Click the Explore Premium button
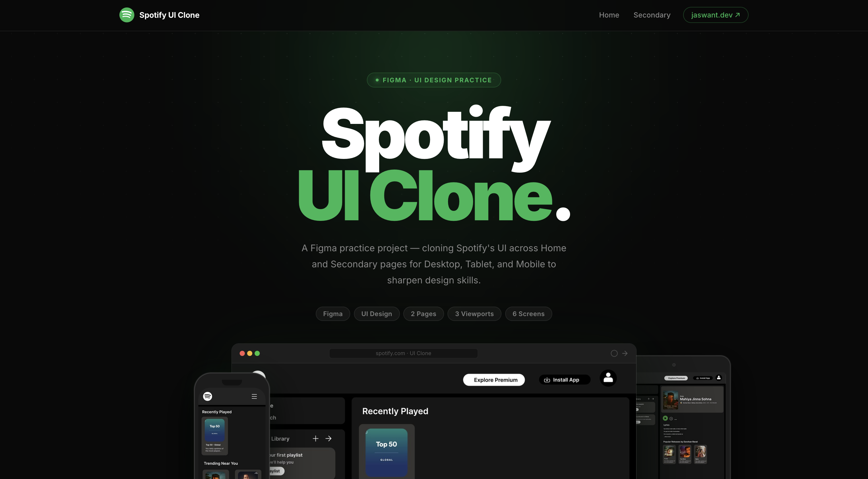Viewport: 868px width, 479px height. (x=494, y=380)
